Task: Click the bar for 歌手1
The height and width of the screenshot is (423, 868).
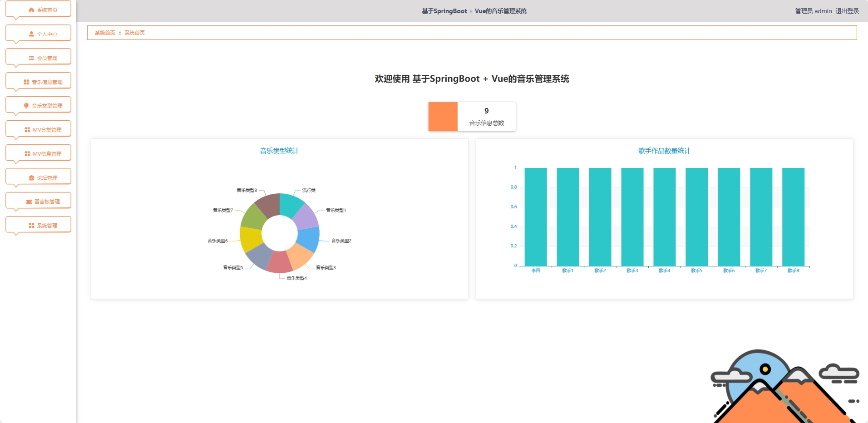Action: 568,217
